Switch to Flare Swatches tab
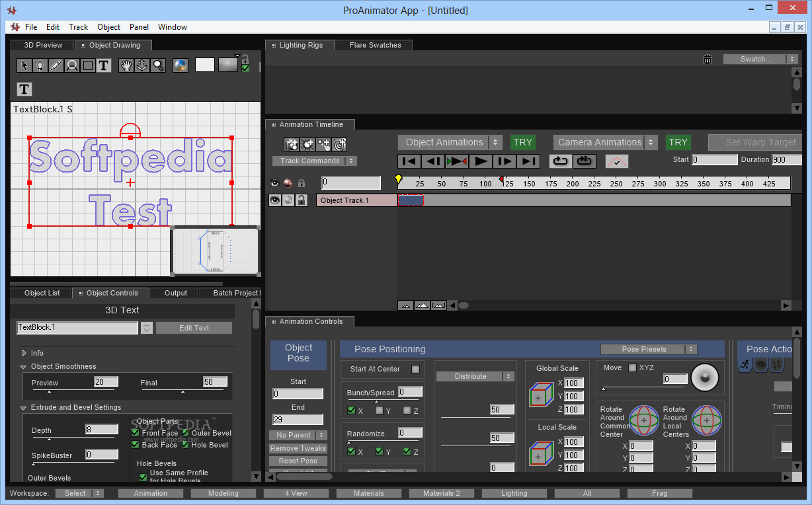812x505 pixels. (x=375, y=45)
